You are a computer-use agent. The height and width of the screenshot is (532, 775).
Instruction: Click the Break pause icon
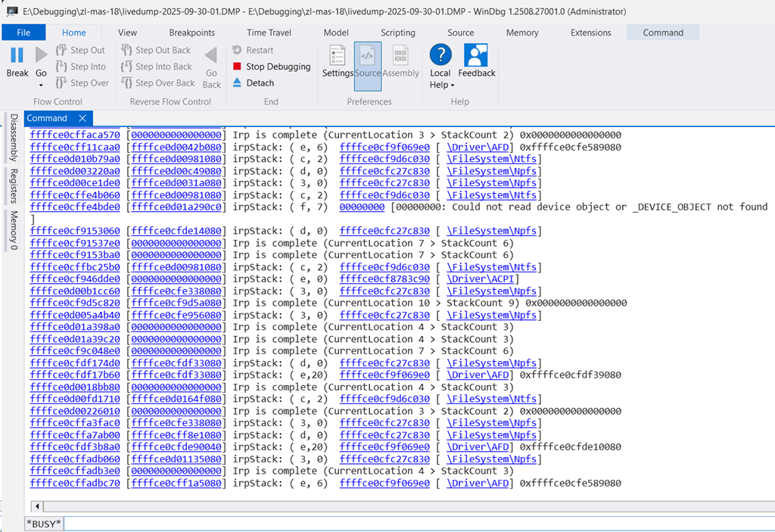[17, 56]
